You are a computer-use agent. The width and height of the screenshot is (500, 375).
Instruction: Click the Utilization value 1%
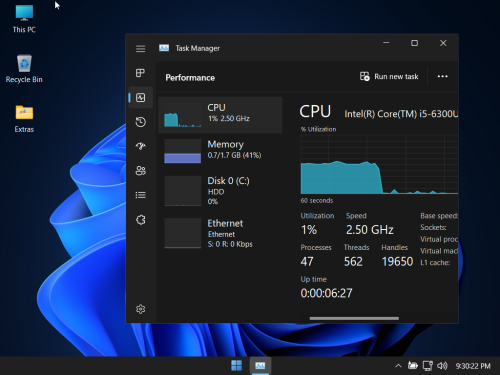[309, 230]
